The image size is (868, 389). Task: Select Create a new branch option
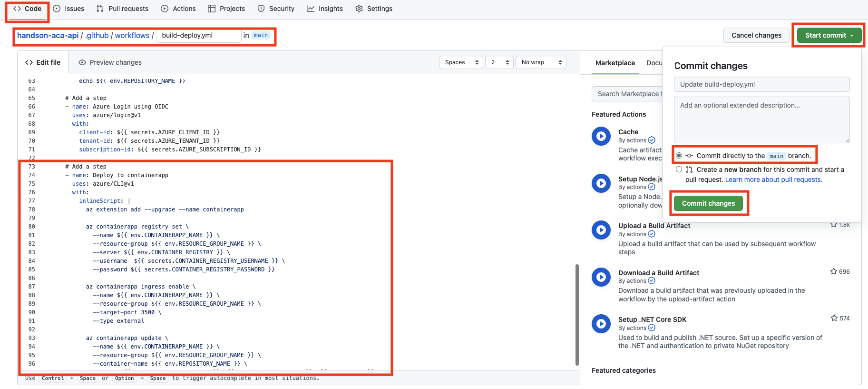coord(679,170)
